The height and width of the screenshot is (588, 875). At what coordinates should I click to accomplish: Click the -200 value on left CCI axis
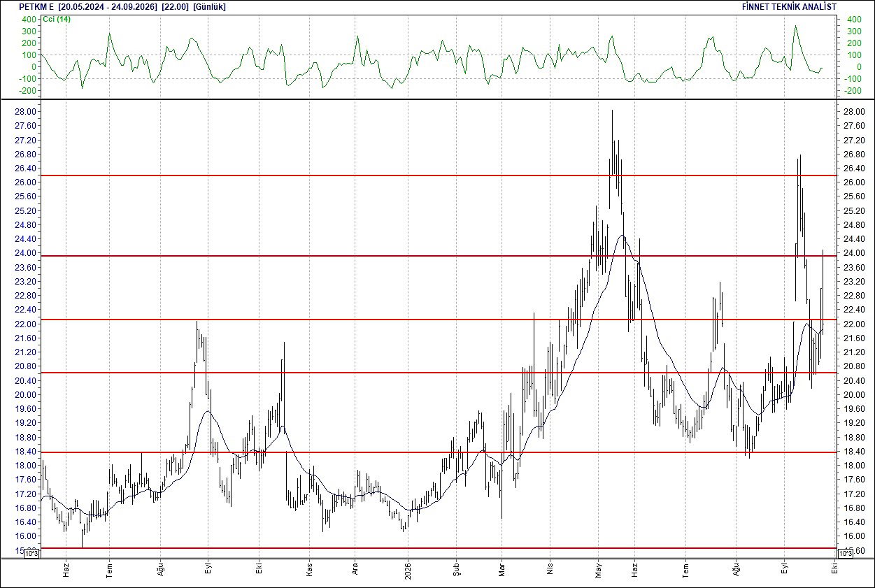click(27, 91)
